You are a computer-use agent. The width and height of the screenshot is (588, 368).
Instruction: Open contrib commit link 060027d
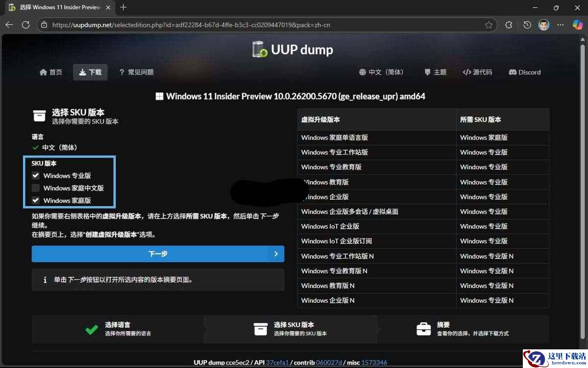click(328, 363)
